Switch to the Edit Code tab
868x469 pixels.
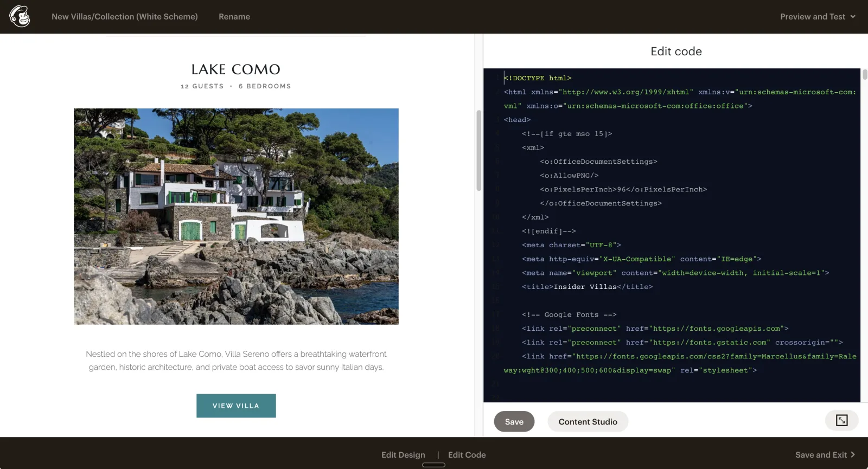click(467, 455)
